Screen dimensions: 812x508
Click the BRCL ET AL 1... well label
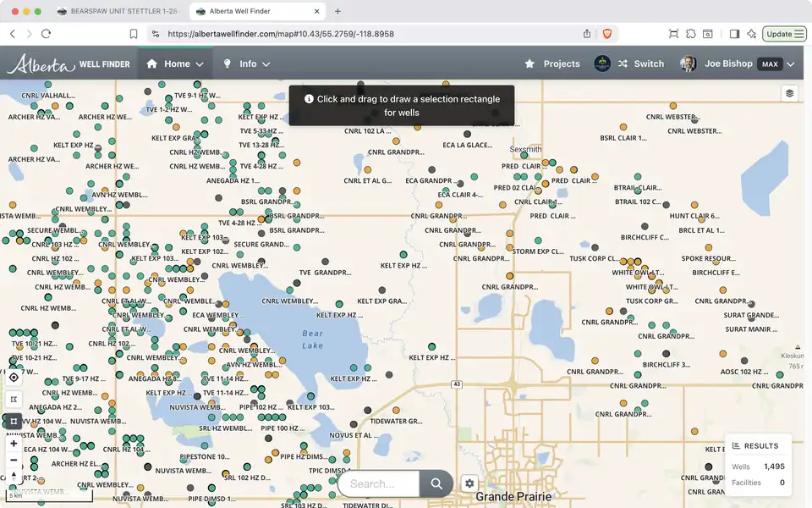coord(702,230)
